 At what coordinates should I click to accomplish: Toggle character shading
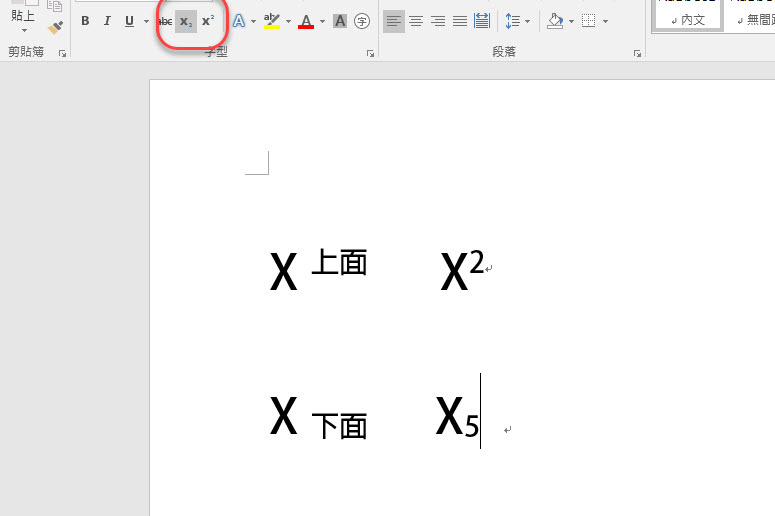click(x=340, y=21)
